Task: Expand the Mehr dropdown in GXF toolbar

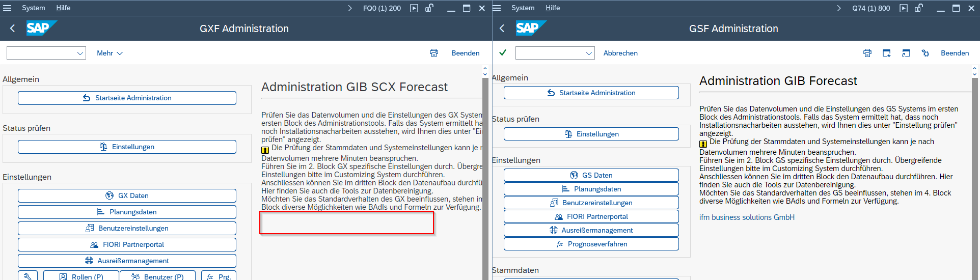Action: point(110,53)
